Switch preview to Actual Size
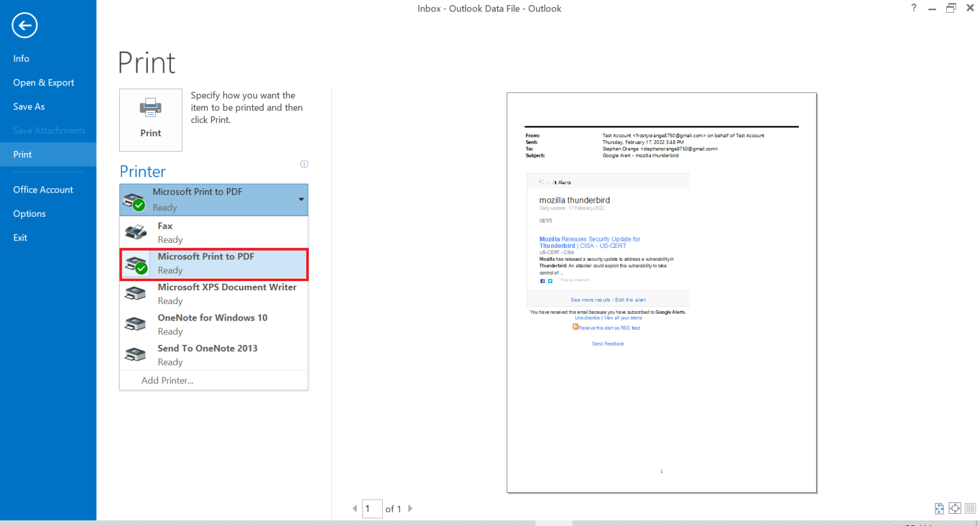Image resolution: width=980 pixels, height=526 pixels. (x=939, y=508)
